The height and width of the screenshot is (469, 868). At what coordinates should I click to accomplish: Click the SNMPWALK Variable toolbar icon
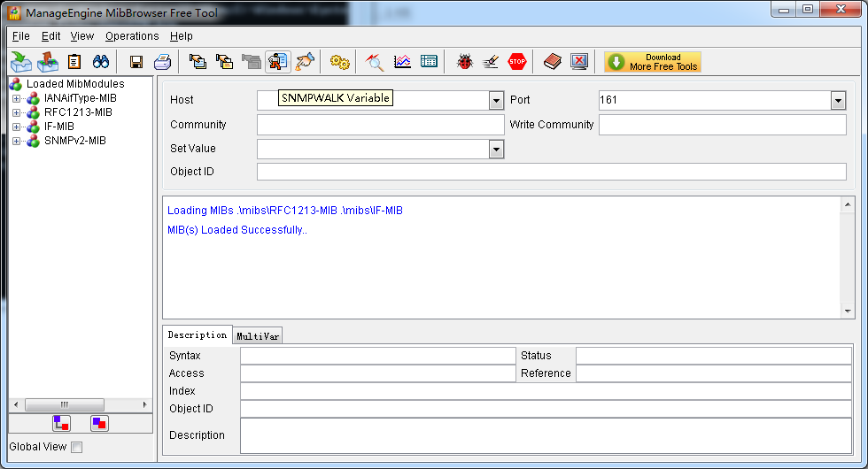click(278, 61)
